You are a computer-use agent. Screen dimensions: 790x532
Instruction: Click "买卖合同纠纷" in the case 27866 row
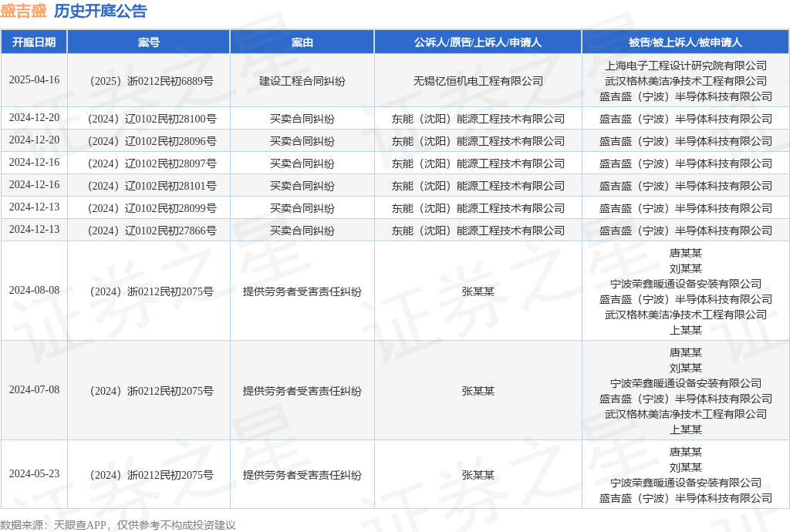click(302, 231)
